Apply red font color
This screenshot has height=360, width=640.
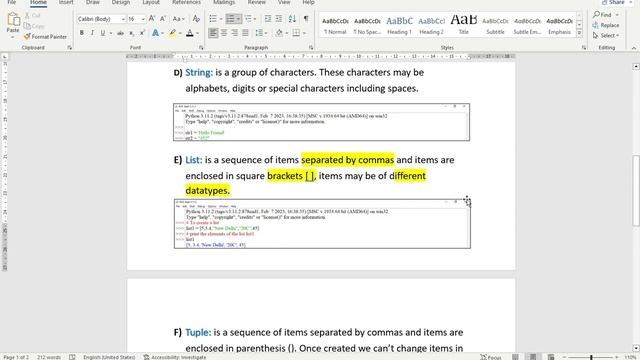coord(189,33)
